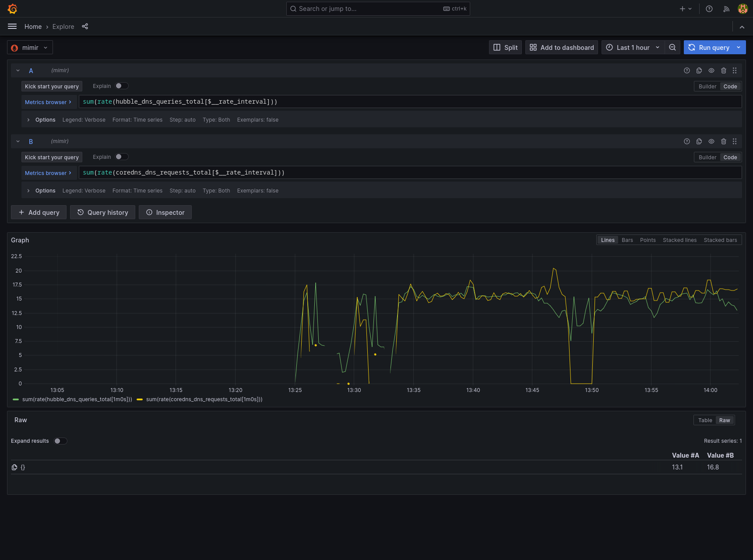Enable Explain for query A
Screen dimensions: 753x560
coord(122,86)
